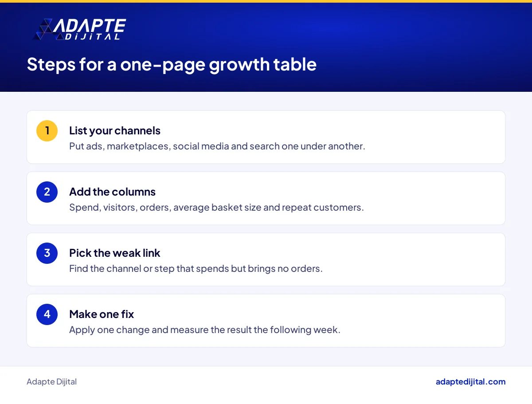Screen dimensions: 532x404
Task: Click text 'Spend, visitors, orders, average basket size'
Action: click(165, 208)
